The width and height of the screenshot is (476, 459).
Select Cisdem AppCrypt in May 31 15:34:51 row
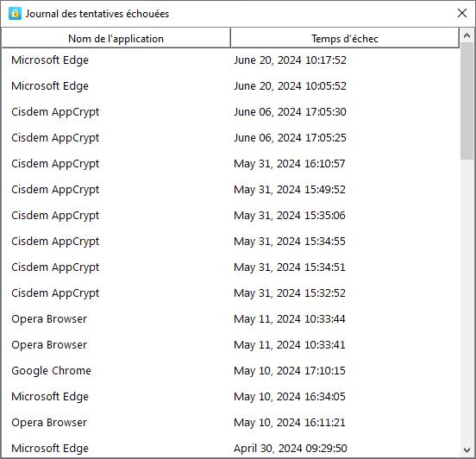[55, 267]
